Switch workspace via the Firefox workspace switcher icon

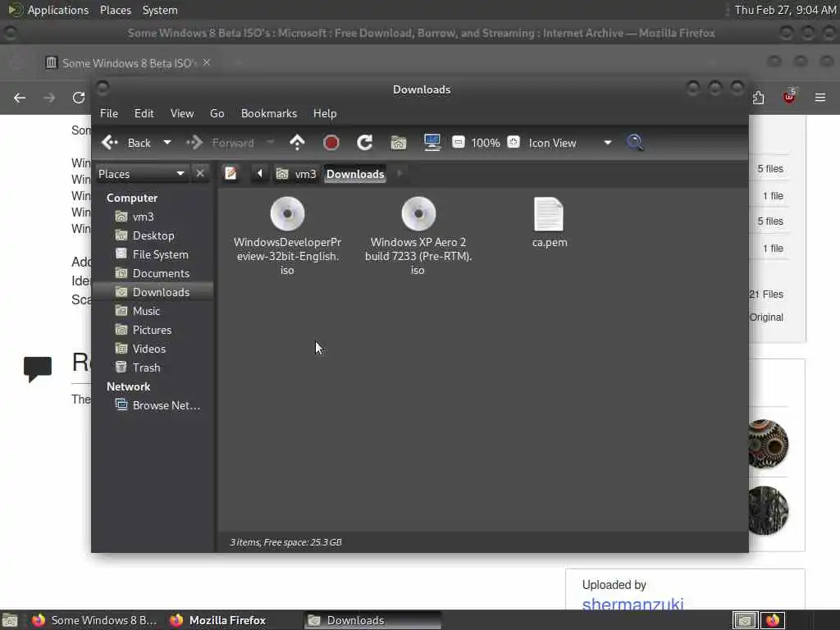(773, 620)
